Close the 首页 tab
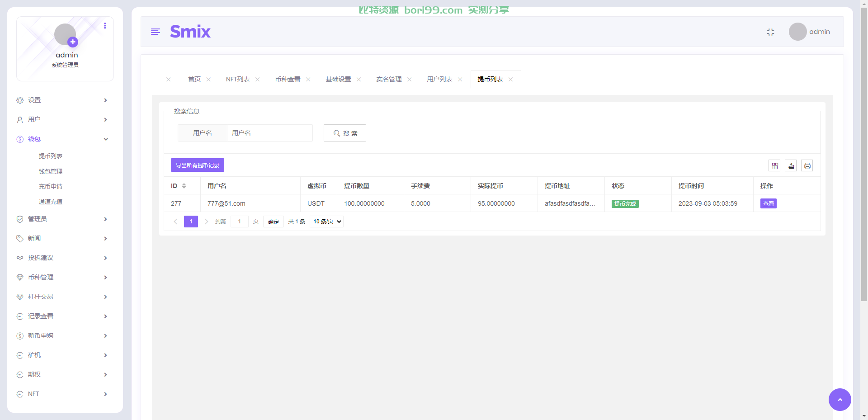Screen dimensions: 868x420 208,80
